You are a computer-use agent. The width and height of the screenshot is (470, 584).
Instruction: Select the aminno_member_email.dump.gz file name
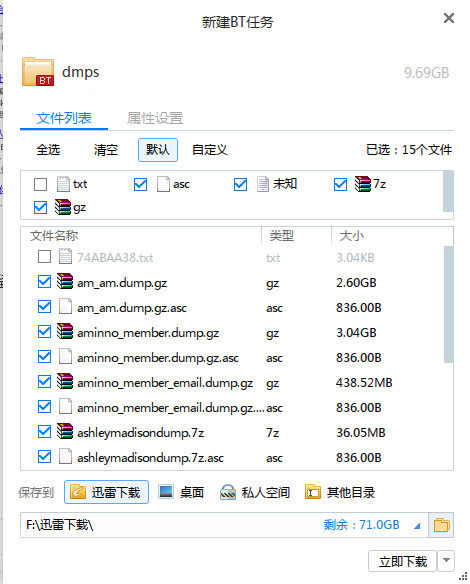click(x=165, y=383)
